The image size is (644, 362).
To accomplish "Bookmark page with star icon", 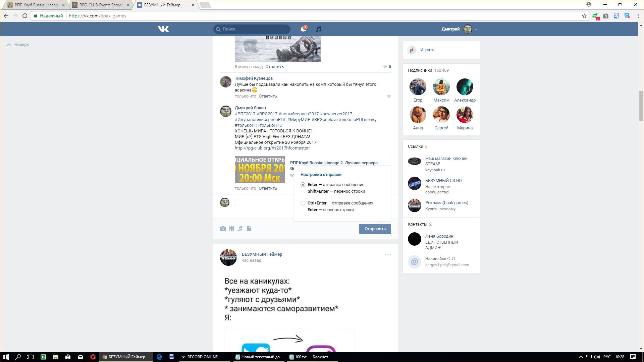I will (584, 16).
